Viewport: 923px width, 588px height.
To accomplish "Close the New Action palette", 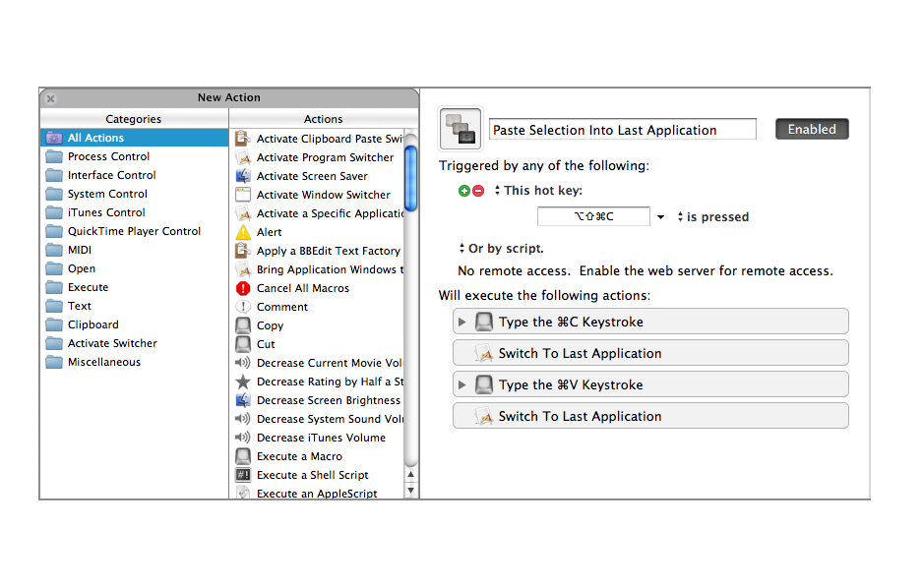I will click(50, 98).
